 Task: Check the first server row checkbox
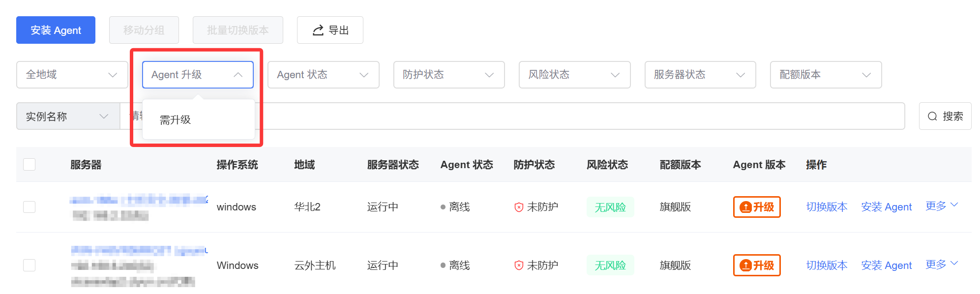(x=30, y=207)
